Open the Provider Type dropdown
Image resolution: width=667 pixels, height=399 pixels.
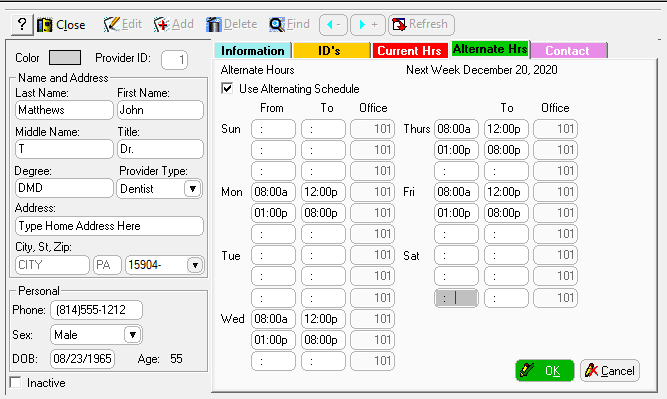tap(193, 188)
